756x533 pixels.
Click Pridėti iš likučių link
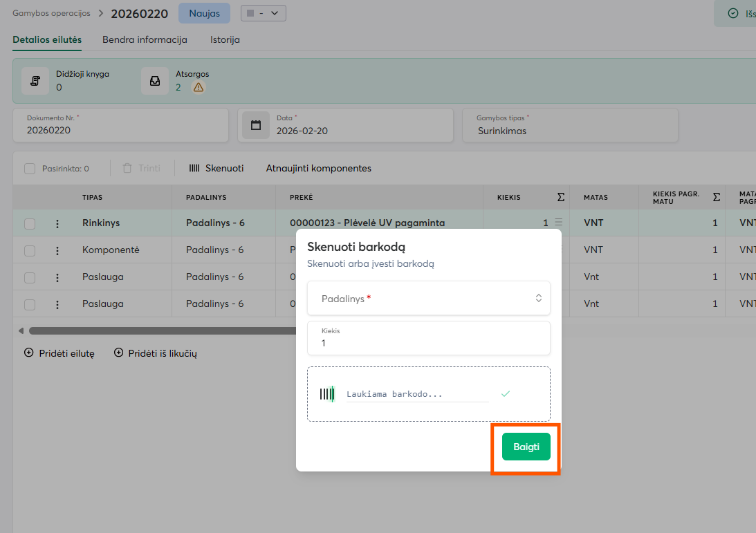pos(162,353)
